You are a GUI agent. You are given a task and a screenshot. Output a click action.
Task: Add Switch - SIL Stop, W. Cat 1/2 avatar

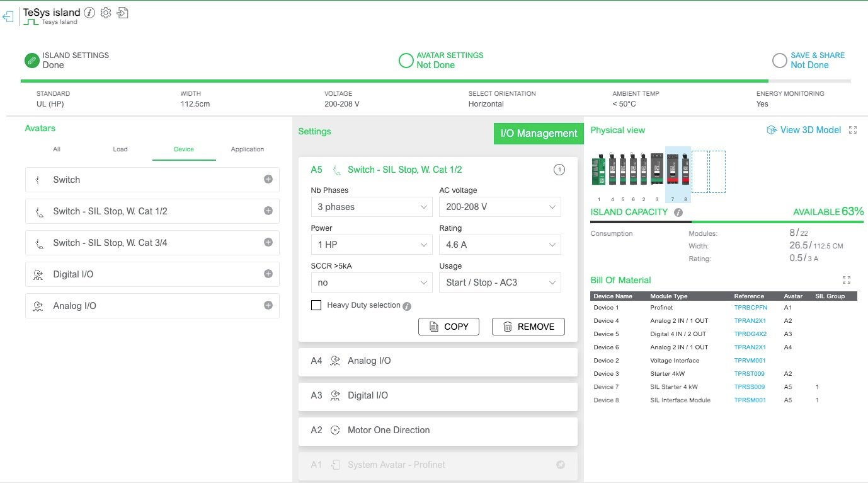coord(268,211)
